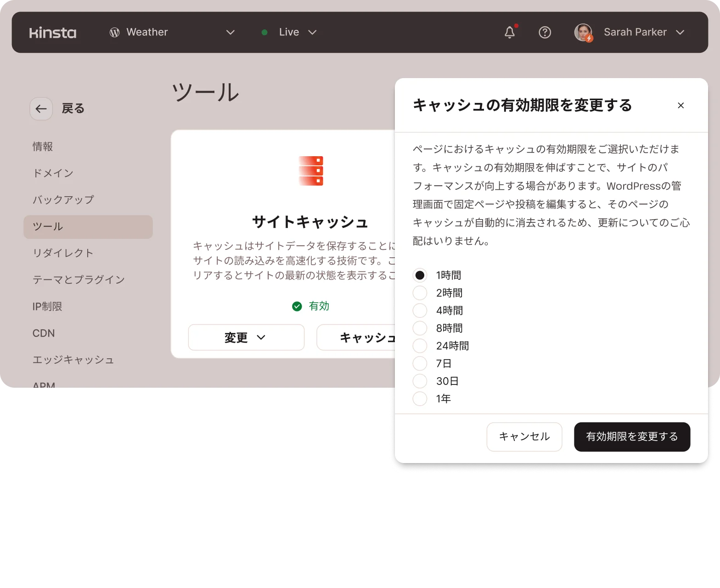Open the notifications bell
Screen dimensions: 720x588
point(510,32)
